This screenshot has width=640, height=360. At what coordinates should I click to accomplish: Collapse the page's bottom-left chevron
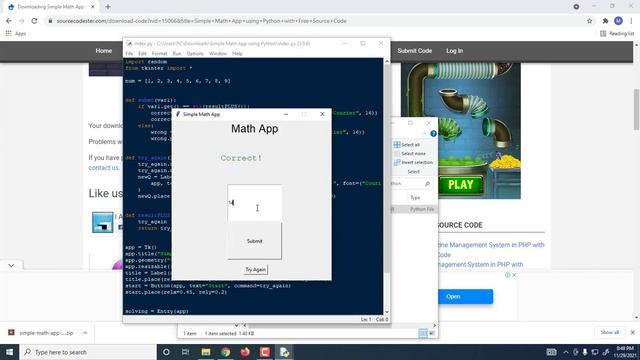coord(11,265)
